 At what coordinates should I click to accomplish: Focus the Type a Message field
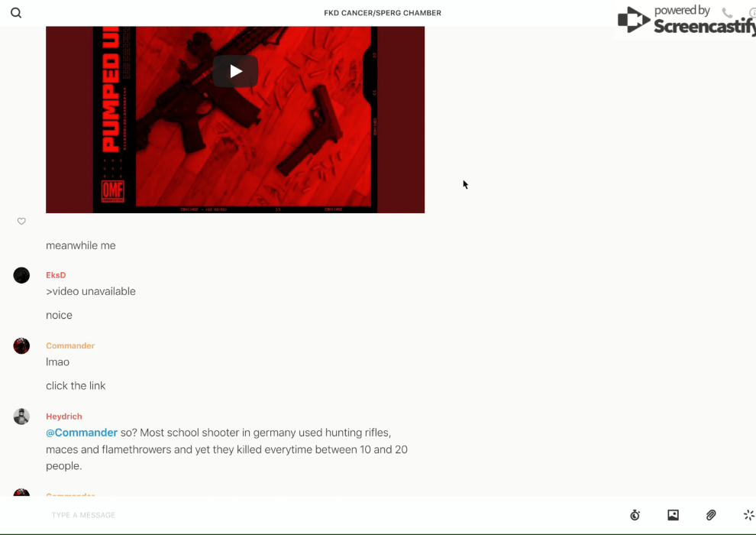(x=305, y=515)
